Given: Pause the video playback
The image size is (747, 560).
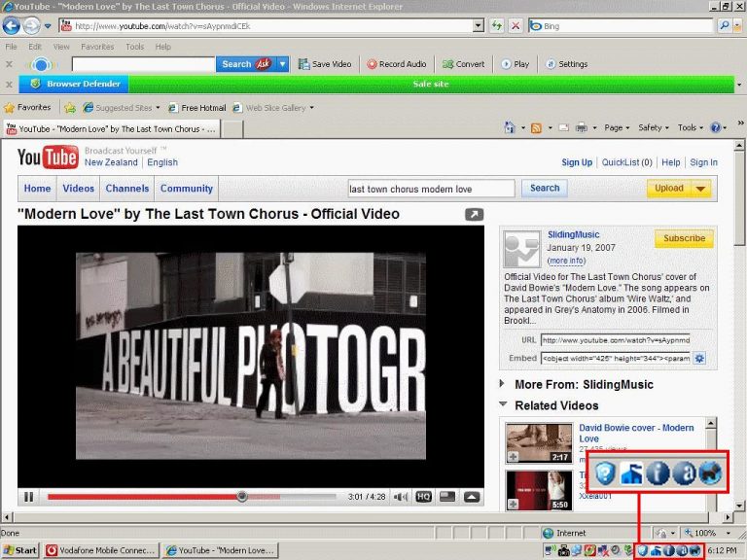Looking at the screenshot, I should click(28, 497).
